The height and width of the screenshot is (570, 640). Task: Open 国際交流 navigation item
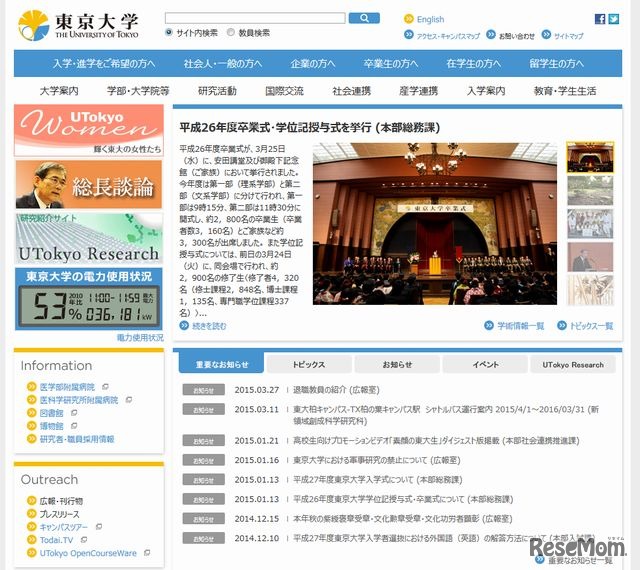[284, 91]
